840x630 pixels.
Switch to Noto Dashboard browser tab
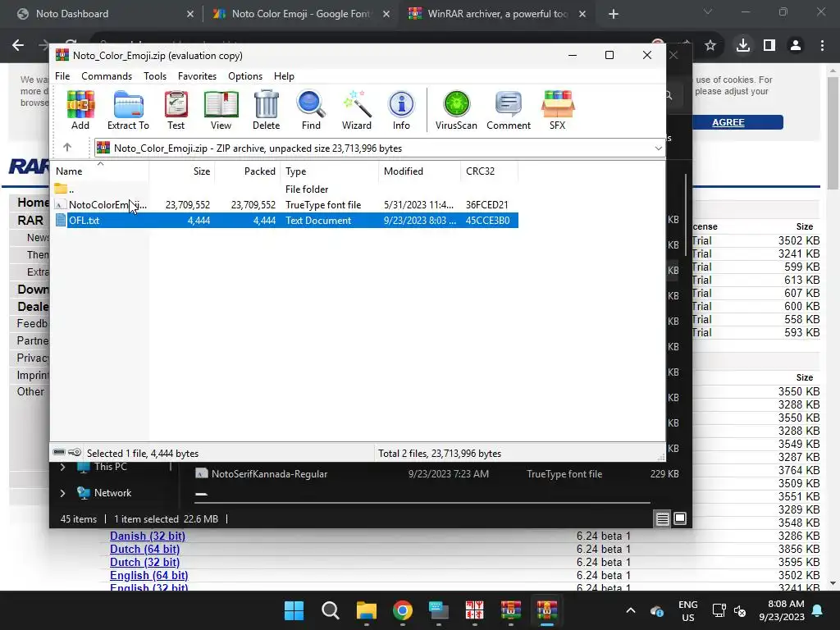[x=106, y=14]
